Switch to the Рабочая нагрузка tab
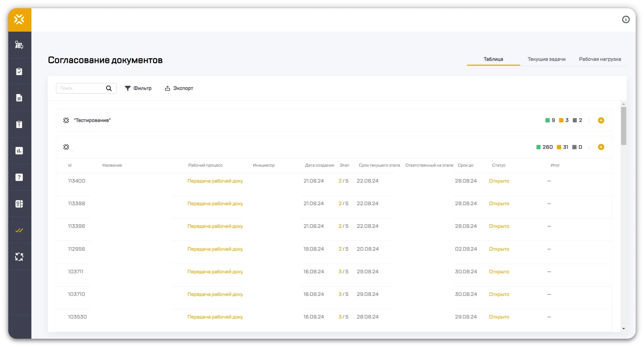 600,59
